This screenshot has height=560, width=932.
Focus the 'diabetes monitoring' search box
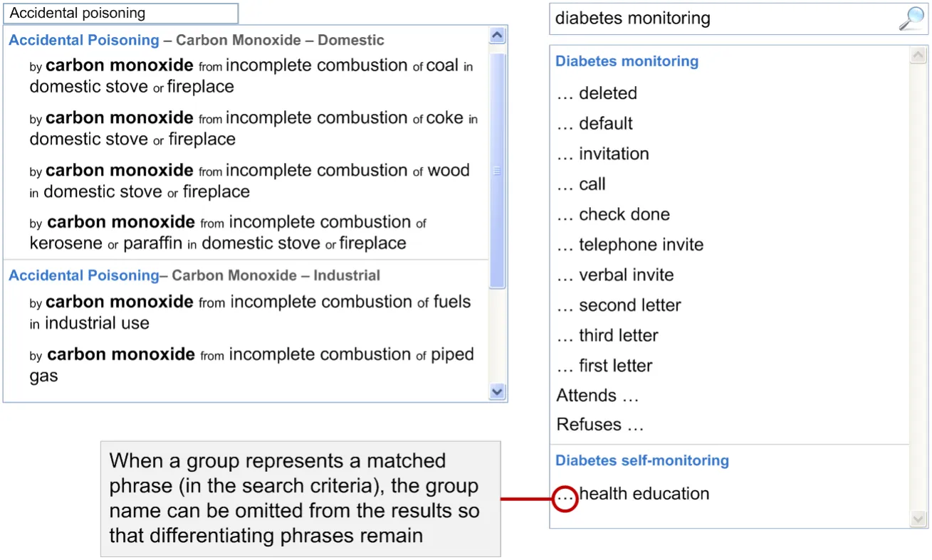tap(719, 19)
